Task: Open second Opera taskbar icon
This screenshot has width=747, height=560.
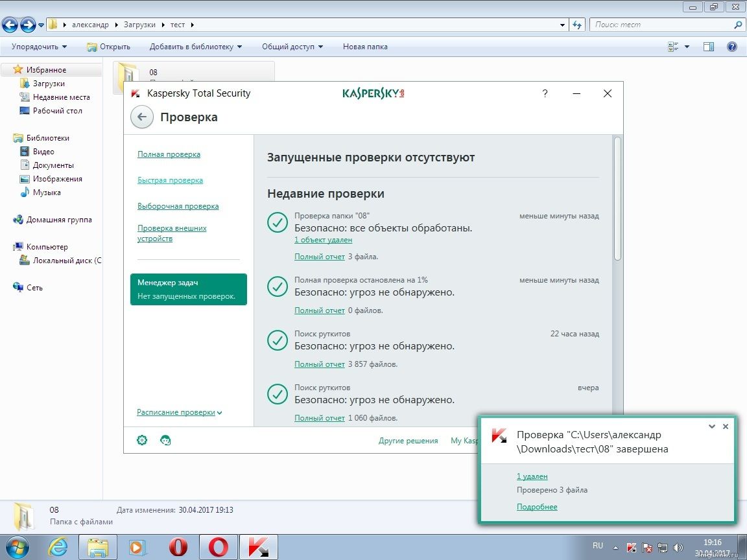Action: [x=218, y=548]
